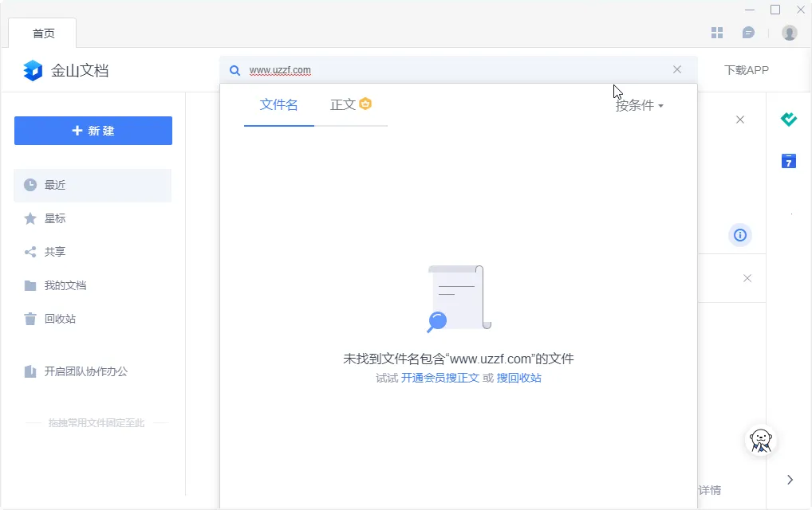Click the magnifier icon in the search bar
The height and width of the screenshot is (510, 812).
(235, 70)
